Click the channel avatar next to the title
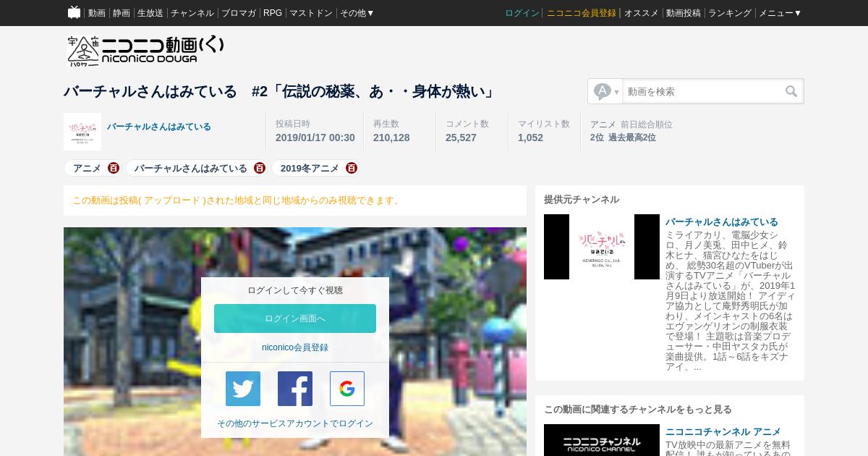 [82, 132]
